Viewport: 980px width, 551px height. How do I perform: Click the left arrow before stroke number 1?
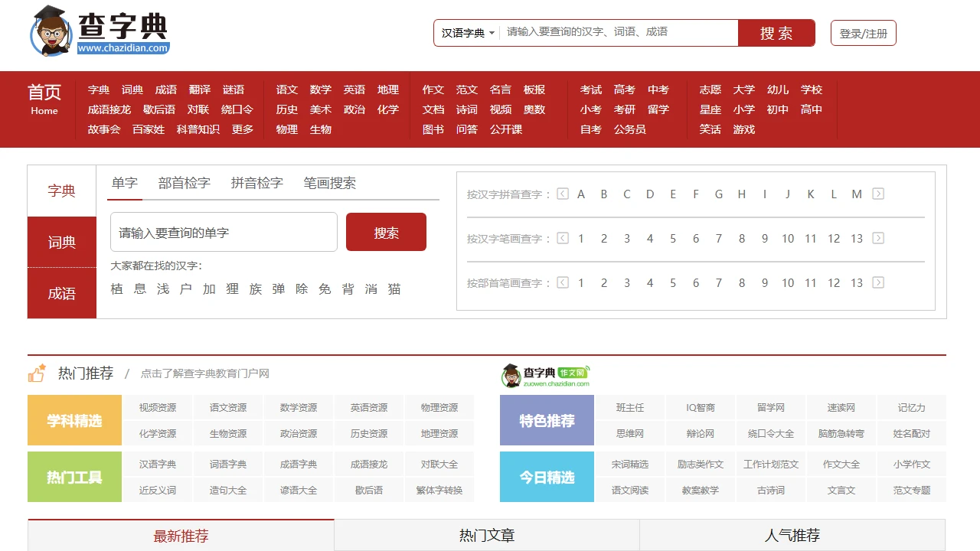pos(562,238)
